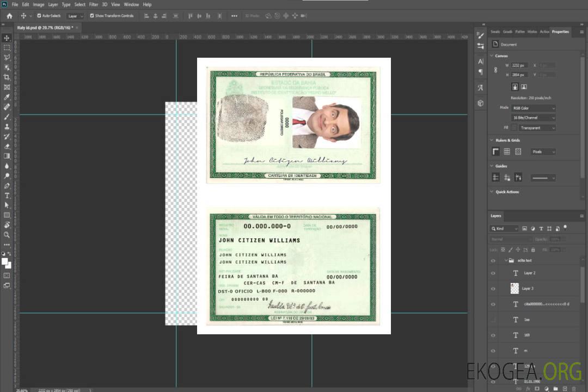Select the Object Selection tool
The height and width of the screenshot is (392, 588).
click(7, 67)
